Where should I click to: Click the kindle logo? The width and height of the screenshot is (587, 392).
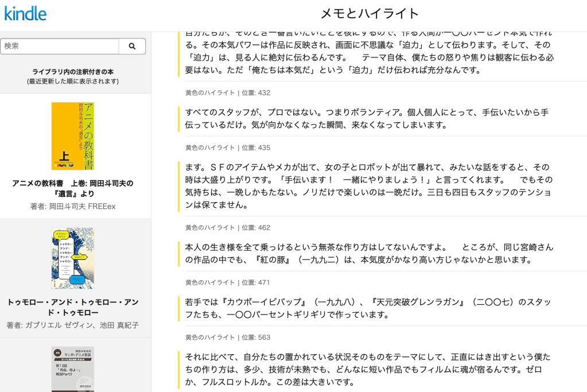[x=25, y=11]
